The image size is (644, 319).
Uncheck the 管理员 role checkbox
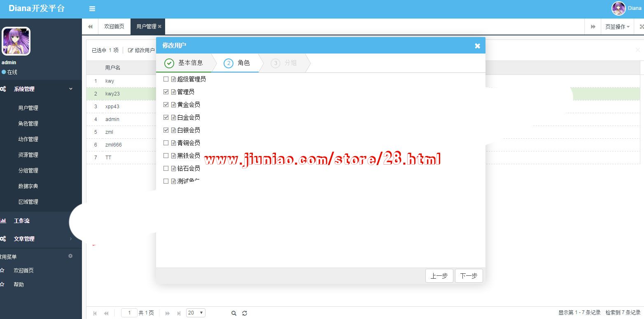tap(166, 92)
